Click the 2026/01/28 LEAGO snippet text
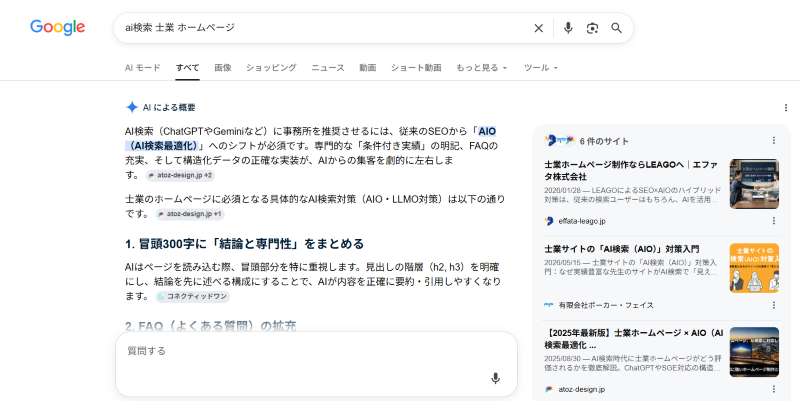Image resolution: width=800 pixels, height=401 pixels. point(633,195)
